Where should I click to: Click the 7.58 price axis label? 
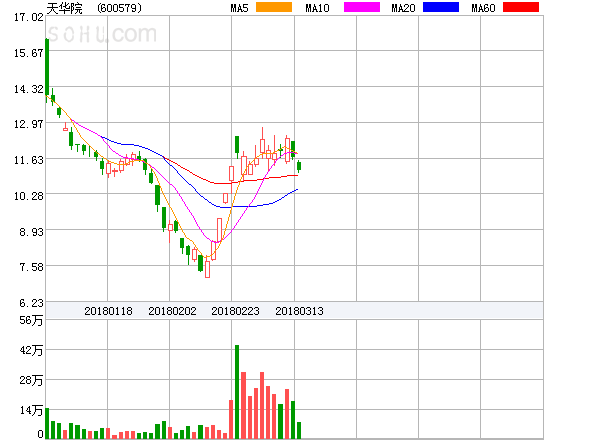pyautogui.click(x=31, y=267)
